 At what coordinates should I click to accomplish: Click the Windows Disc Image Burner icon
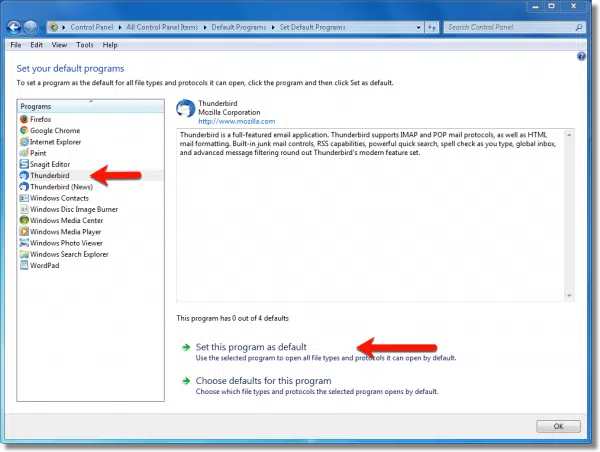(24, 209)
